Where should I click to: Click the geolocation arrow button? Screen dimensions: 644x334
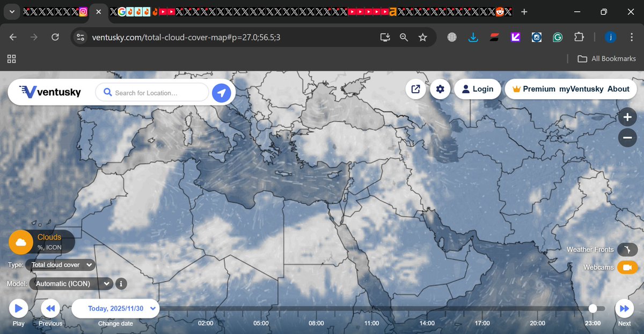click(x=222, y=92)
